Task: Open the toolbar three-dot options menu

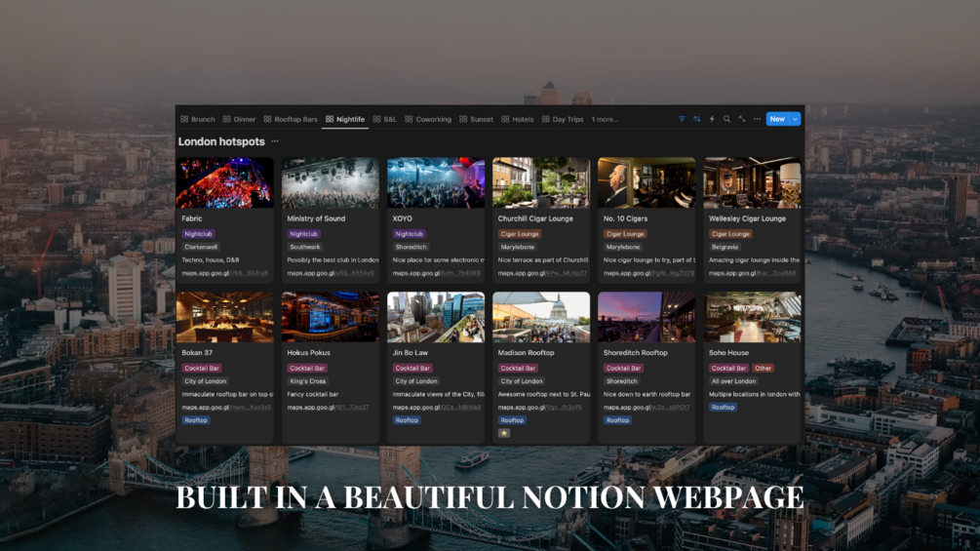Action: (x=757, y=119)
